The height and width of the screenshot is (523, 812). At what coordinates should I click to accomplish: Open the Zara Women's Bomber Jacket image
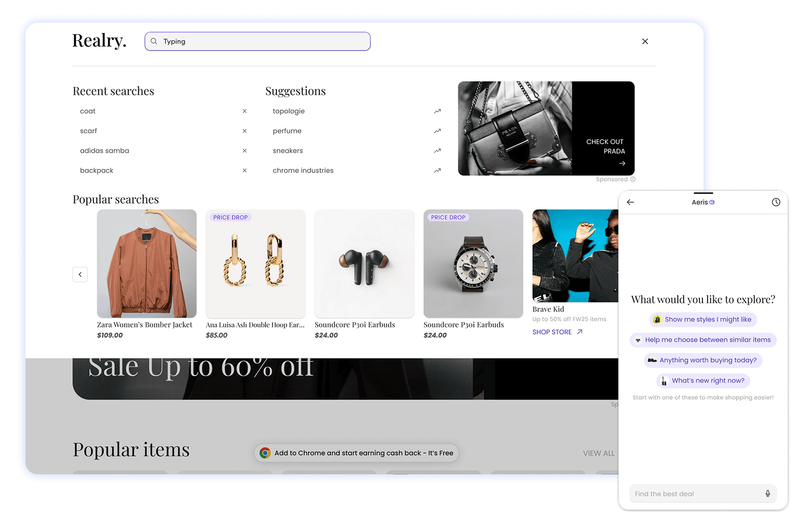coord(147,264)
